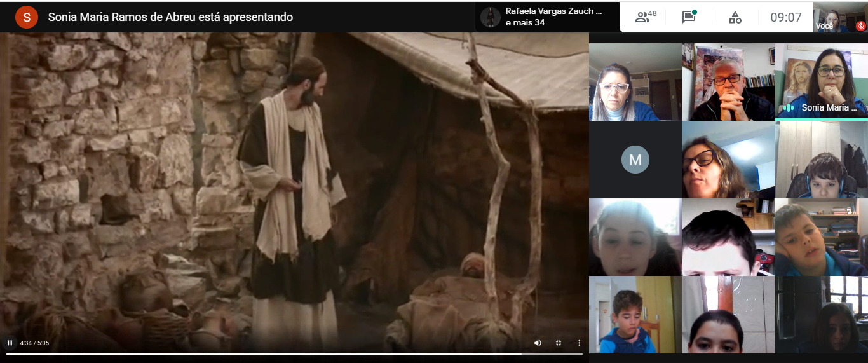Click the audio indicator on Sonia Maria's tile

coord(789,107)
